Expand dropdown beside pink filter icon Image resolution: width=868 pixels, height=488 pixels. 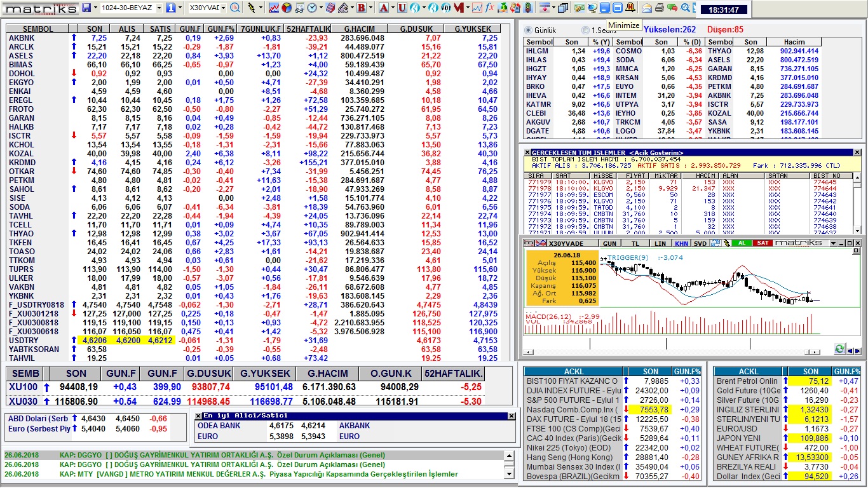coord(553,8)
